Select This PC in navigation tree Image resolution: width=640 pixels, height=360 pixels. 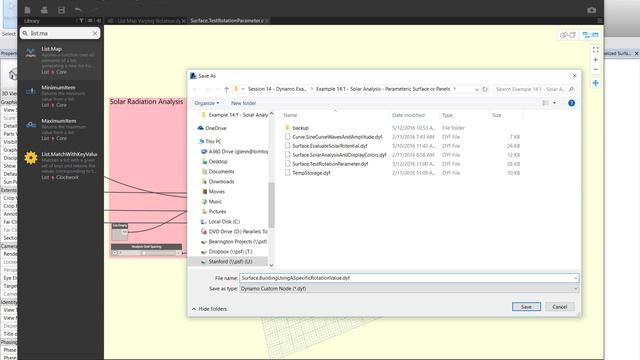(213, 141)
